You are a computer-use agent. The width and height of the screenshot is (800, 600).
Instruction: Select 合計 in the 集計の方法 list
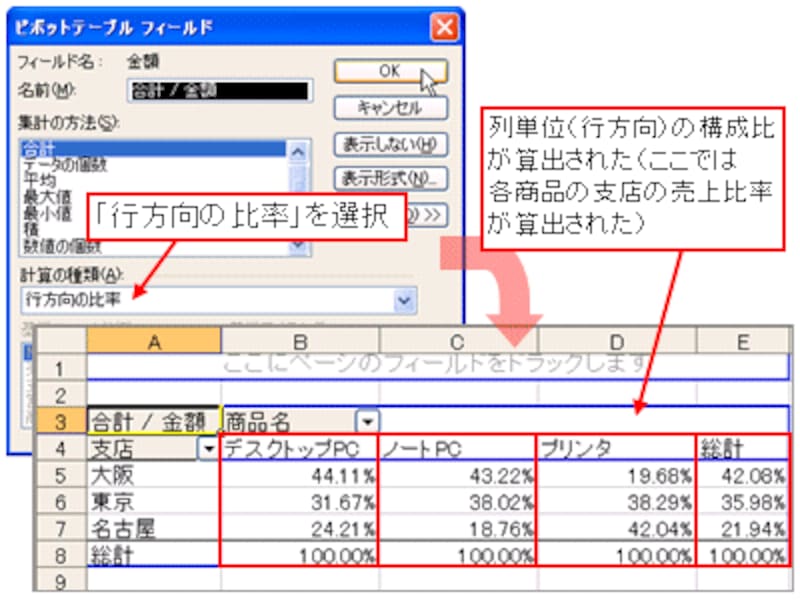(152, 145)
